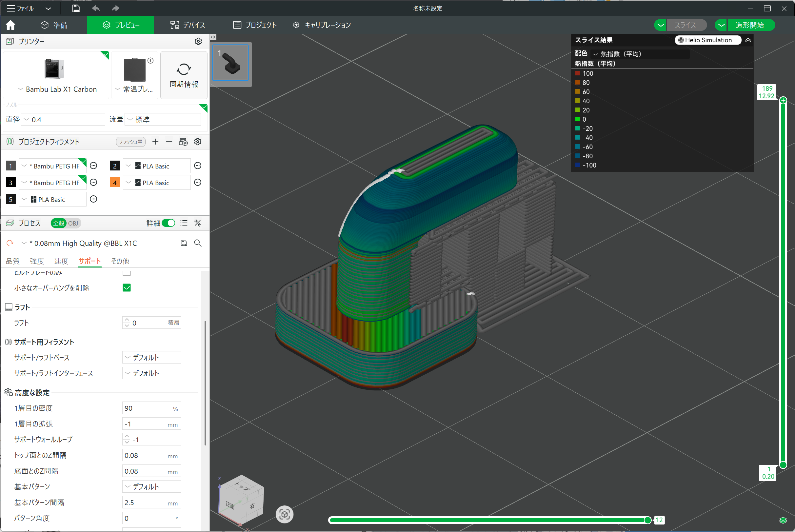The image size is (795, 532).
Task: Click the 1層目の密度 input field
Action: click(151, 408)
